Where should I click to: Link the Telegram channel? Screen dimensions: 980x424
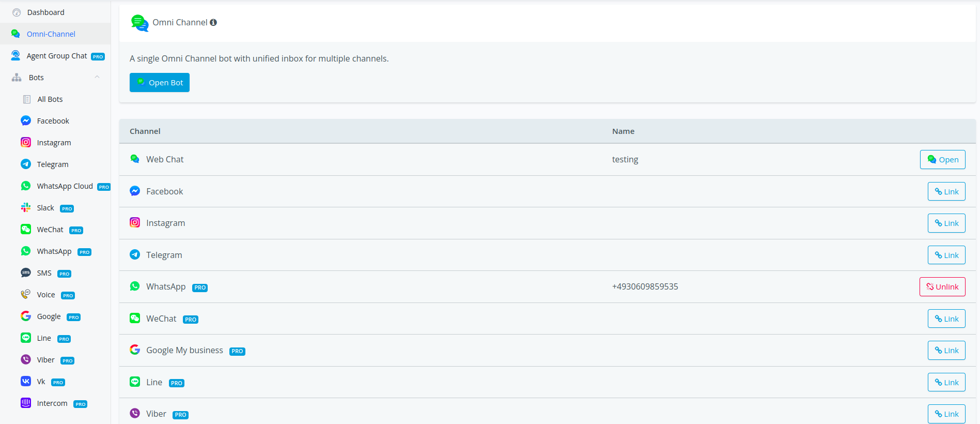[946, 255]
